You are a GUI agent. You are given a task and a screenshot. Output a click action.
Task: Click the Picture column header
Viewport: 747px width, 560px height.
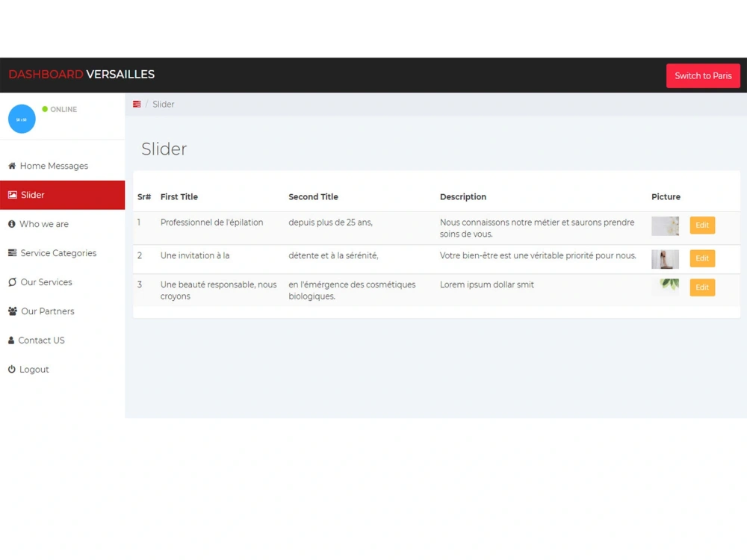666,196
